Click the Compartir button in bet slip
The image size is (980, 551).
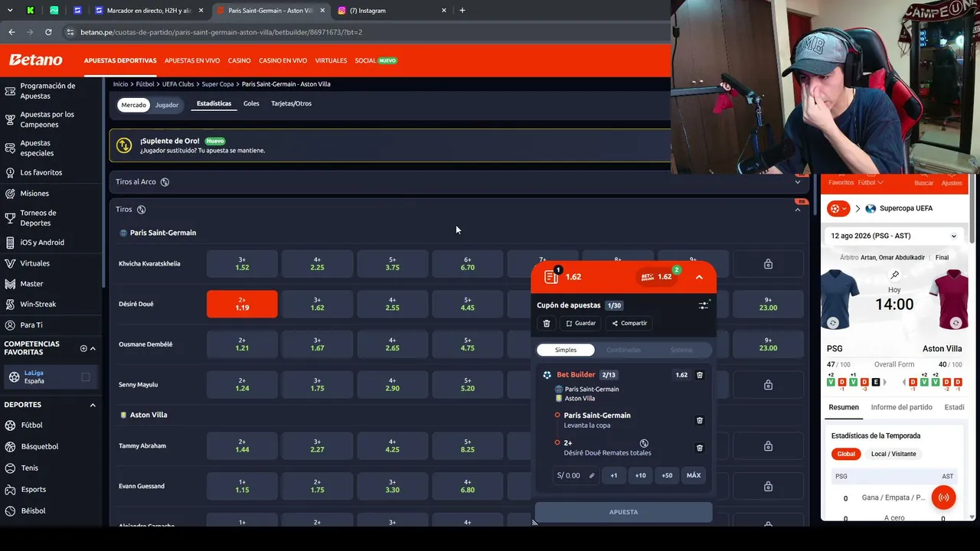click(629, 324)
